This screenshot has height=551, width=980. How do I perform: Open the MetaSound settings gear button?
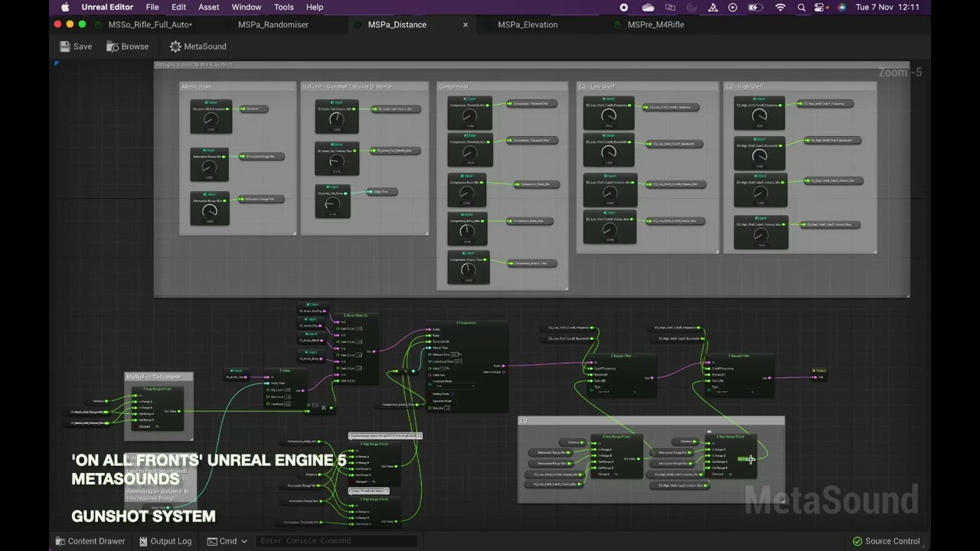click(x=198, y=47)
